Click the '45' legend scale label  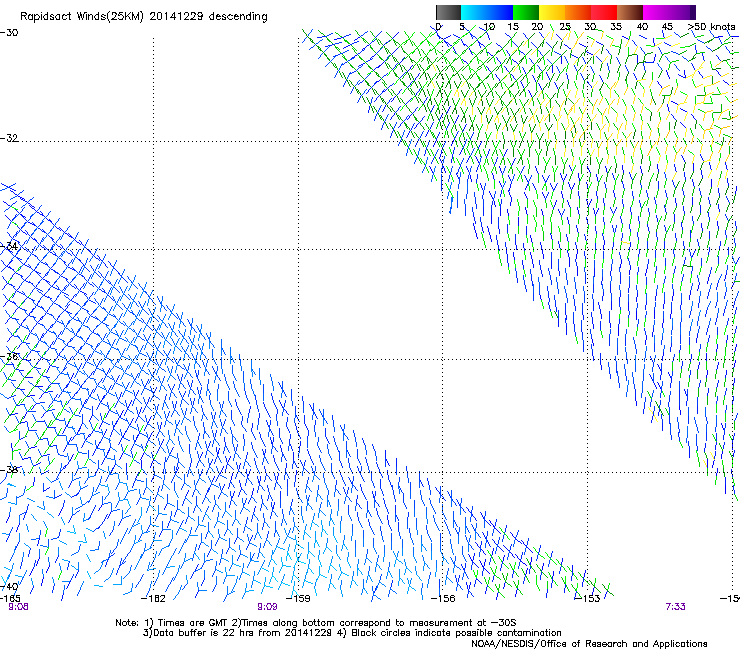point(667,27)
